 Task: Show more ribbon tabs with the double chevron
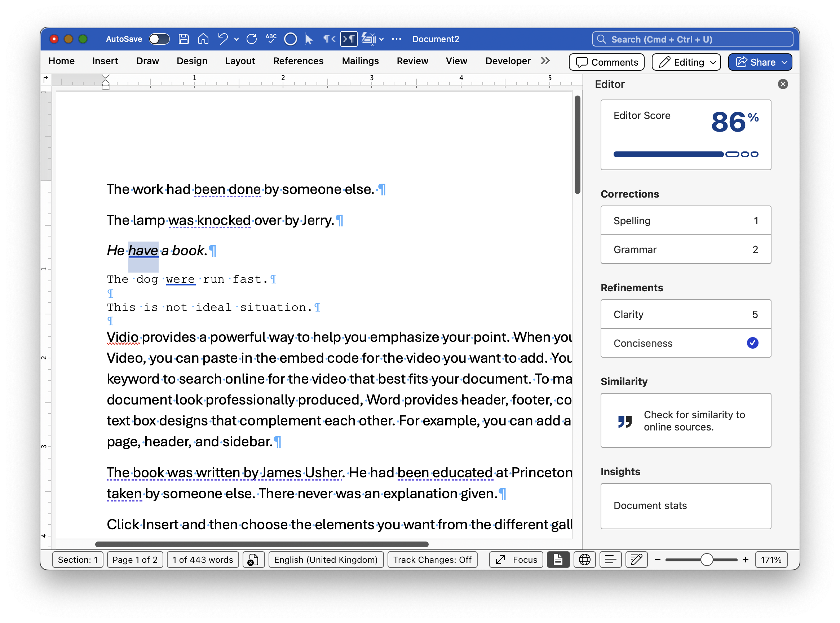tap(545, 61)
